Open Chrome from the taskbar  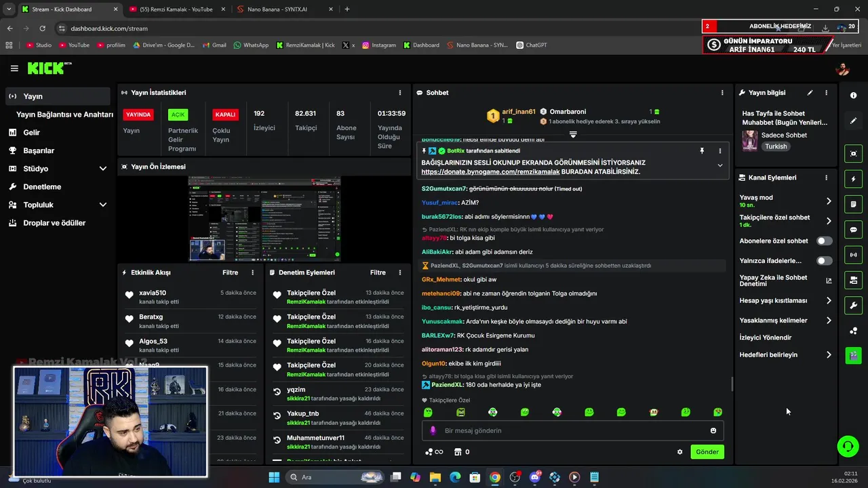click(495, 477)
